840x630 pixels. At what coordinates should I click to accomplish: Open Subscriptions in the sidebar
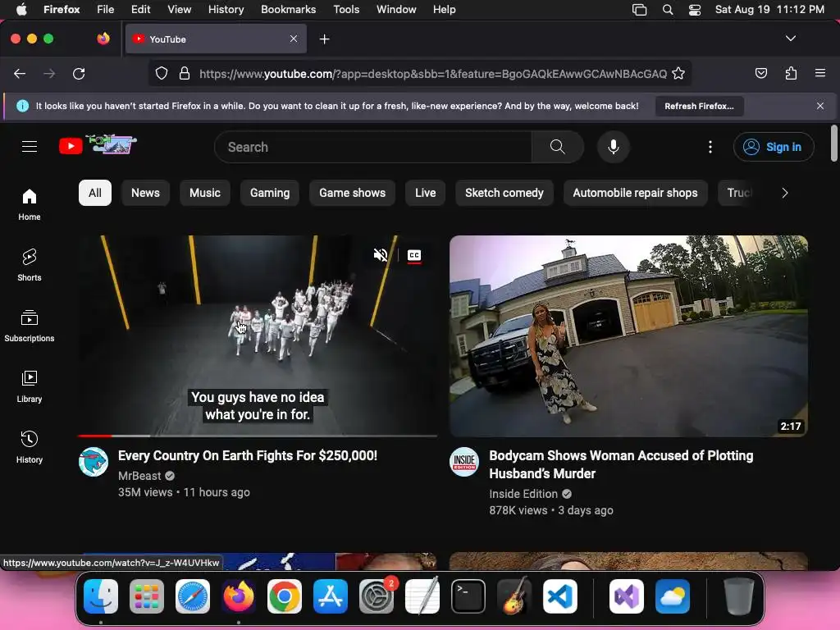click(30, 326)
